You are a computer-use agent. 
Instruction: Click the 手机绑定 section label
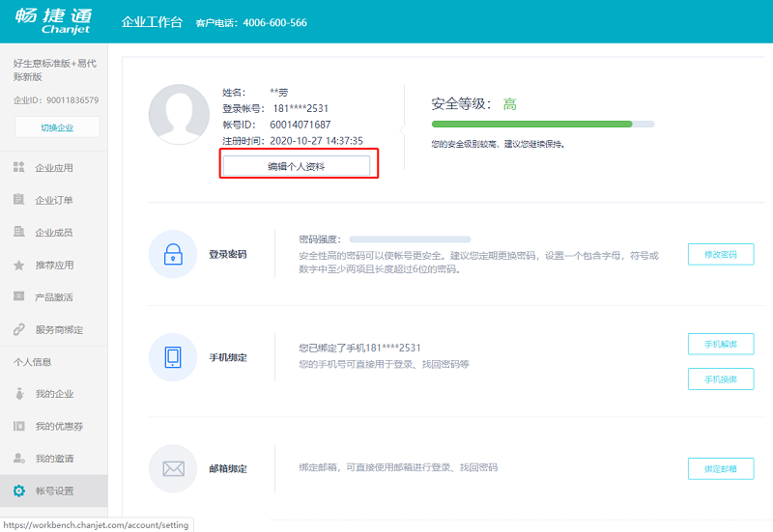point(228,357)
